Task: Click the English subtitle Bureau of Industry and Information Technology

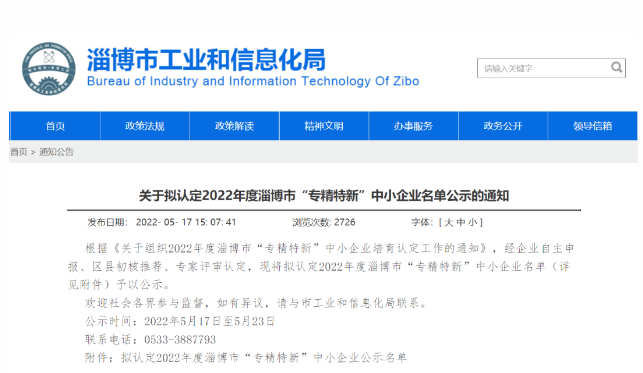Action: 253,81
